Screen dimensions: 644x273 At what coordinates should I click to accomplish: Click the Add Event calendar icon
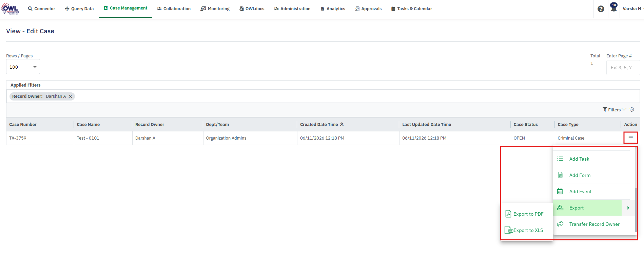[560, 192]
